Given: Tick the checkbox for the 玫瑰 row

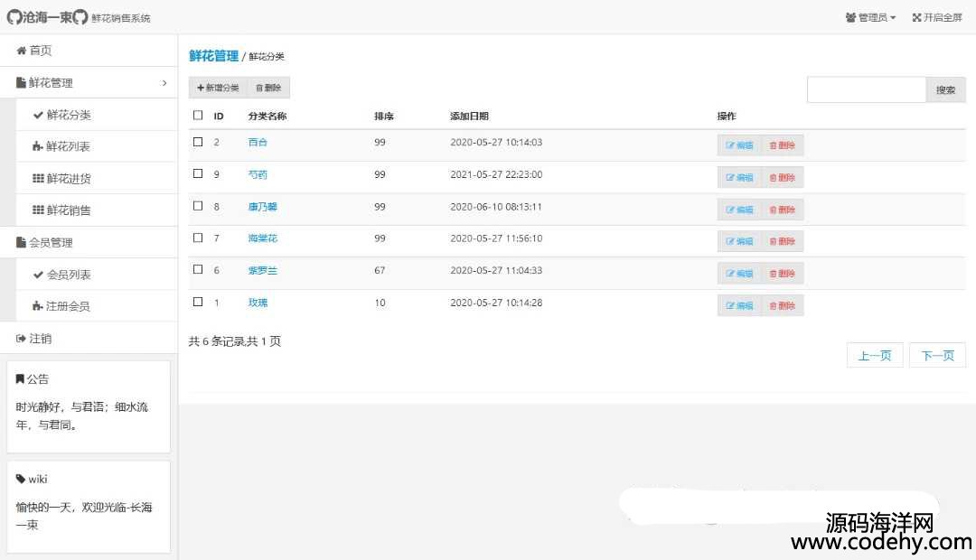Looking at the screenshot, I should tap(198, 302).
